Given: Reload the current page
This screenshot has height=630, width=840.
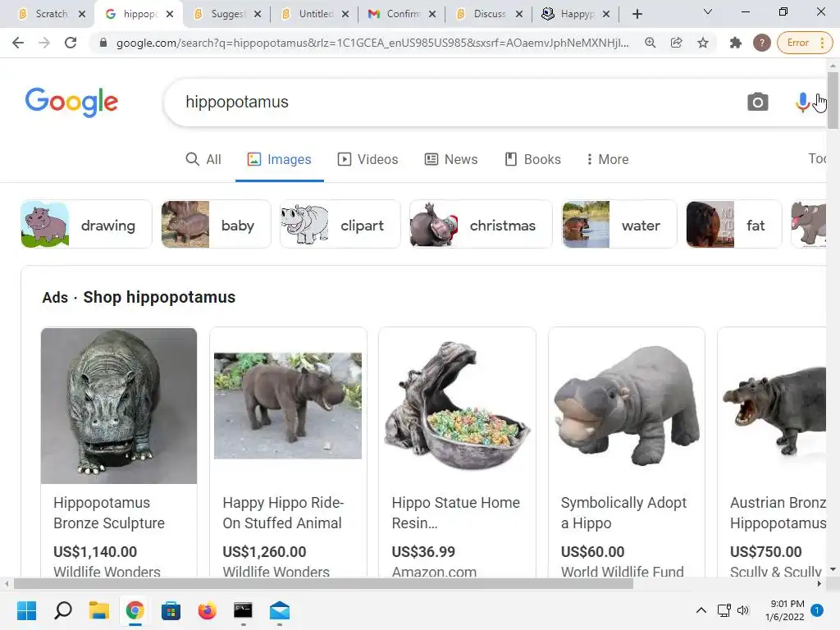Looking at the screenshot, I should [x=71, y=43].
